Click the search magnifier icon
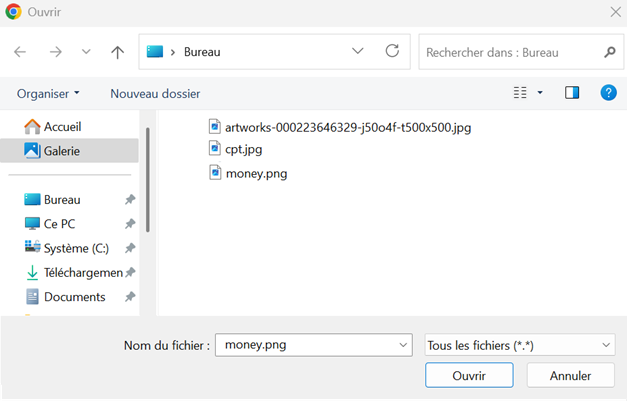The height and width of the screenshot is (401, 627). 609,52
